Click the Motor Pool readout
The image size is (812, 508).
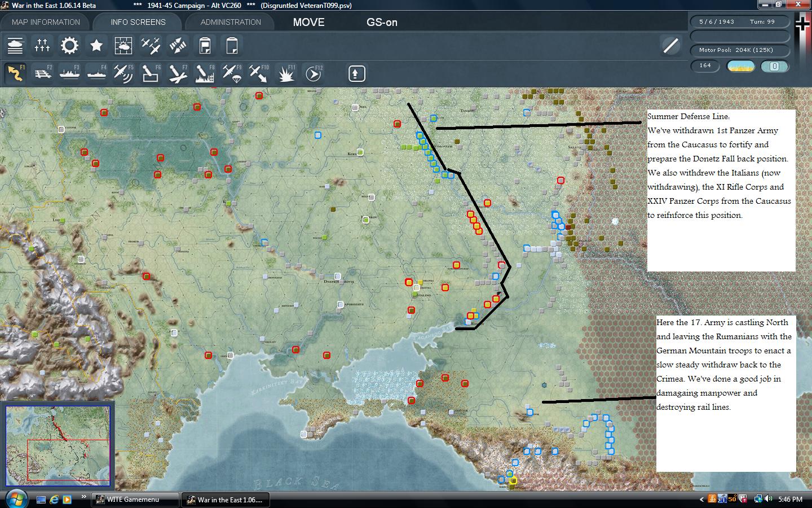pyautogui.click(x=740, y=50)
